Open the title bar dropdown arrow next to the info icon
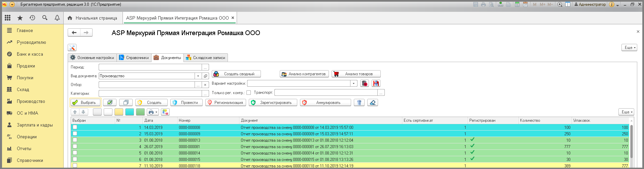This screenshot has width=644, height=169. tap(618, 5)
